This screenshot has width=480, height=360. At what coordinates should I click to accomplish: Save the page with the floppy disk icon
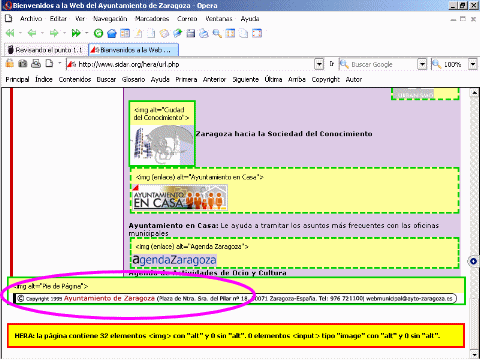point(191,33)
